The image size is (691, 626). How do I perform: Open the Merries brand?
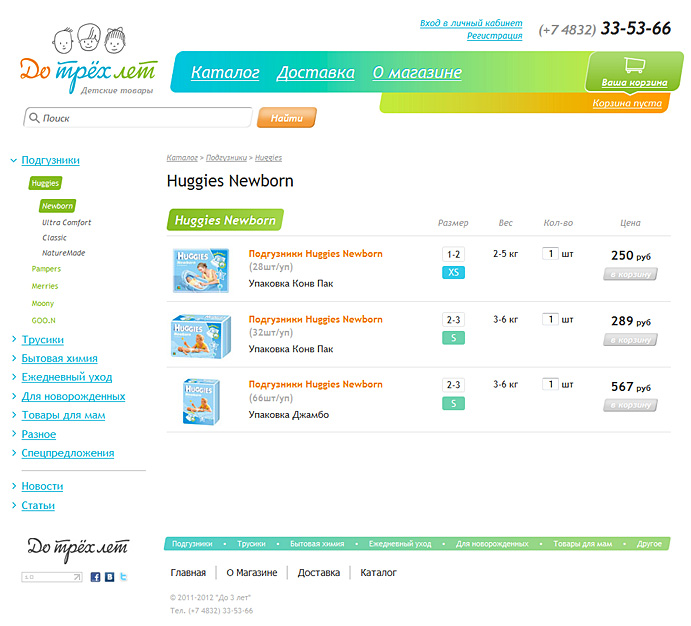[x=45, y=286]
